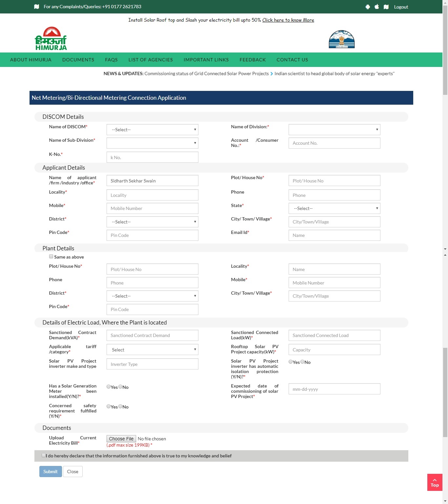
Task: Click the Android app icon in header
Action: (x=368, y=7)
